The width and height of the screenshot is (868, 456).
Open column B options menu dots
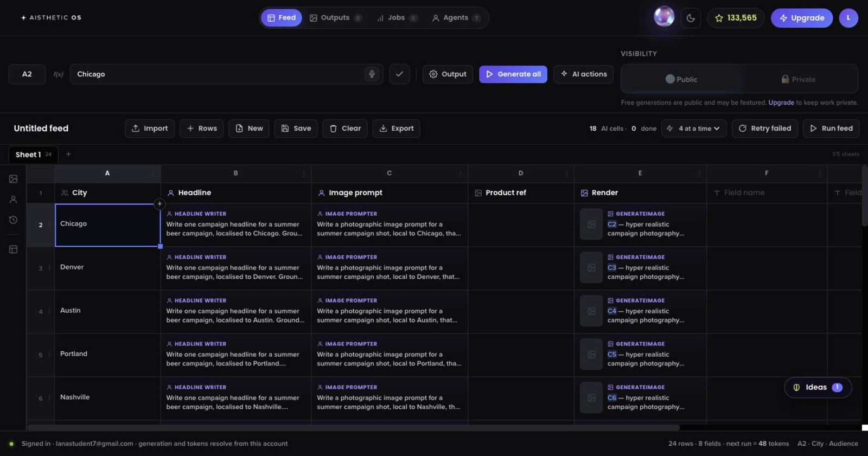(x=304, y=174)
